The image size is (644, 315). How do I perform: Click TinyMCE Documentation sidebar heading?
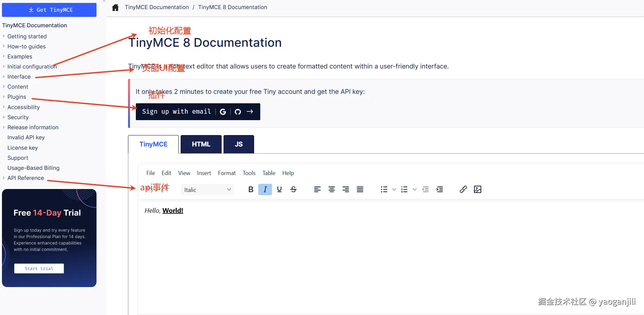tap(34, 25)
